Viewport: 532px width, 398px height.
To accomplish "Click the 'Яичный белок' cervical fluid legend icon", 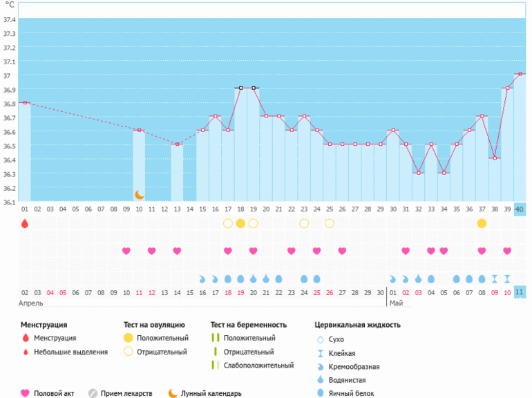I will point(320,393).
